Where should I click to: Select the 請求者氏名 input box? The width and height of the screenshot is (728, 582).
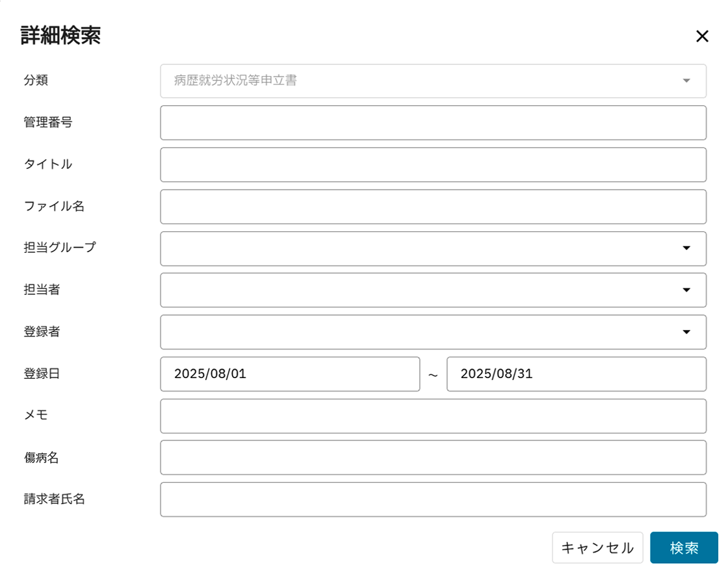pyautogui.click(x=433, y=500)
